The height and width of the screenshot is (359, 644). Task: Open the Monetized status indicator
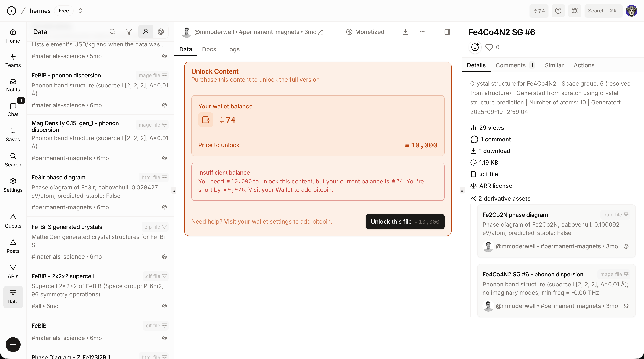[x=365, y=32]
